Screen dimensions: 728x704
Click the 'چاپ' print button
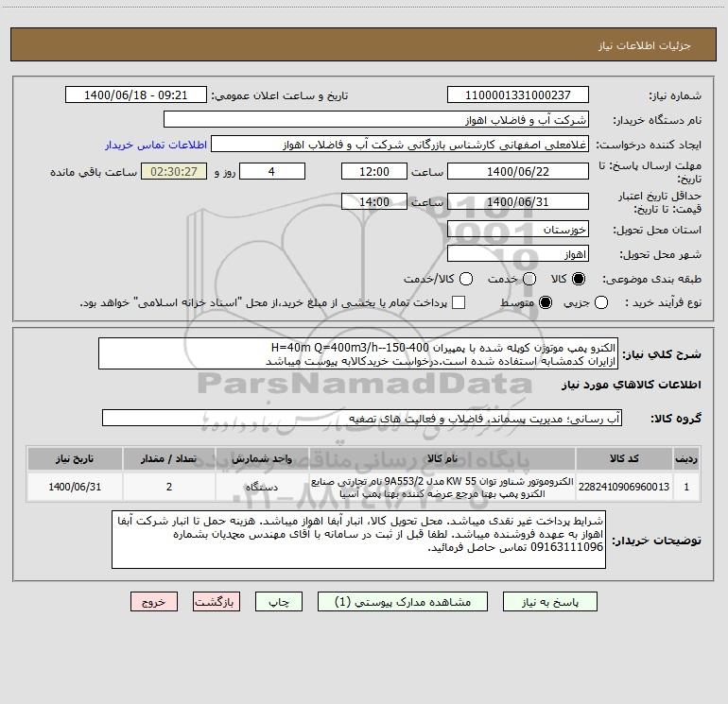coord(279,601)
